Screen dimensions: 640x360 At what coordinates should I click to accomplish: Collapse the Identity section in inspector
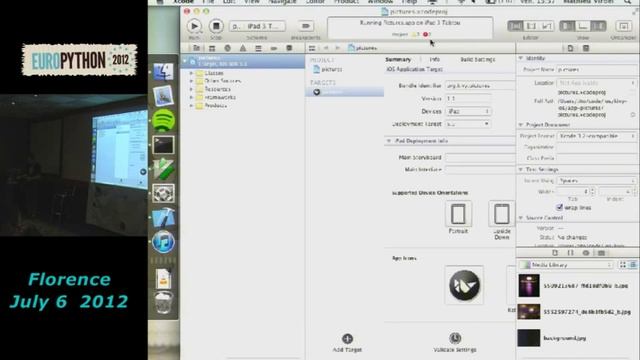pos(521,58)
